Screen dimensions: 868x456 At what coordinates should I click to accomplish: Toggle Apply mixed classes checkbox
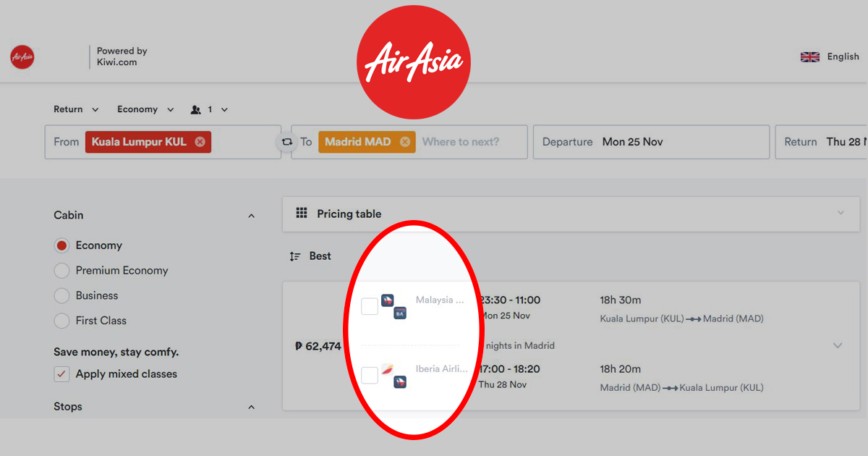tap(62, 374)
